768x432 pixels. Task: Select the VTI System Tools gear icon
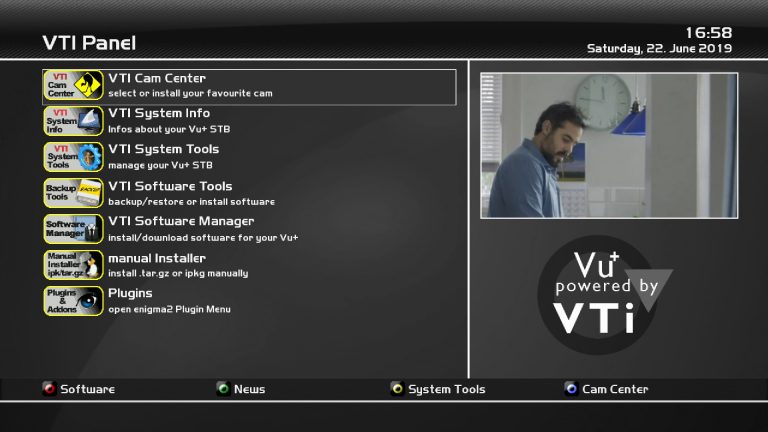74,158
